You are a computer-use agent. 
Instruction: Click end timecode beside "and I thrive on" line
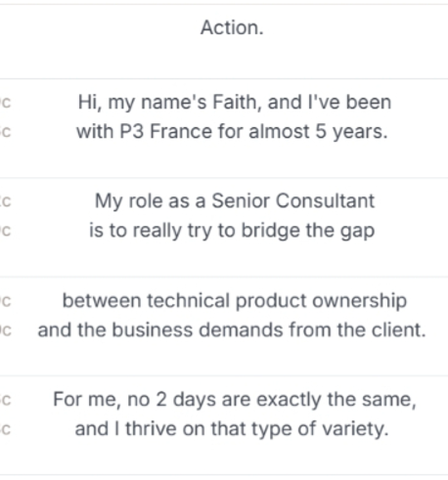[6, 429]
